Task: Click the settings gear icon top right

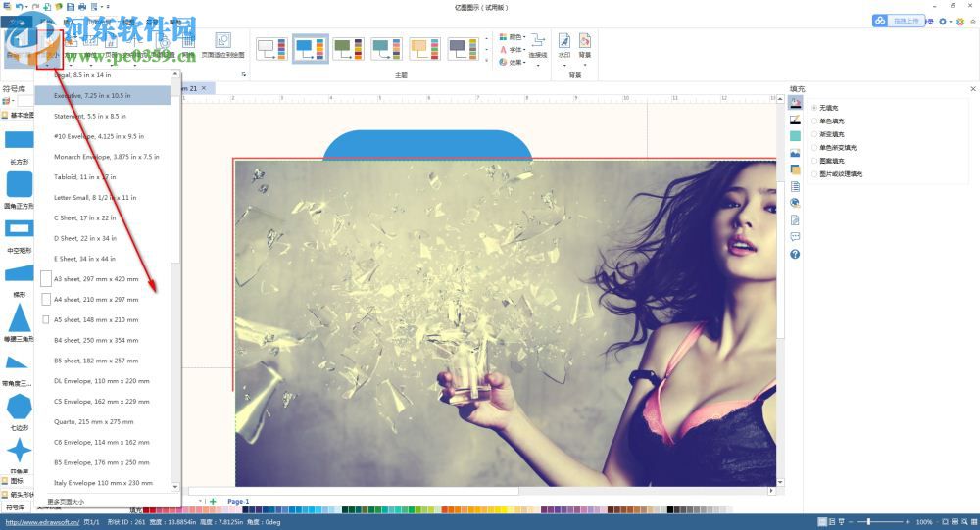Action: pos(943,22)
